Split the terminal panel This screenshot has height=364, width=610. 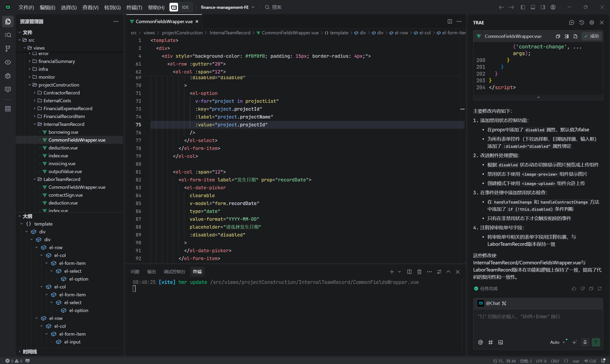(x=409, y=272)
